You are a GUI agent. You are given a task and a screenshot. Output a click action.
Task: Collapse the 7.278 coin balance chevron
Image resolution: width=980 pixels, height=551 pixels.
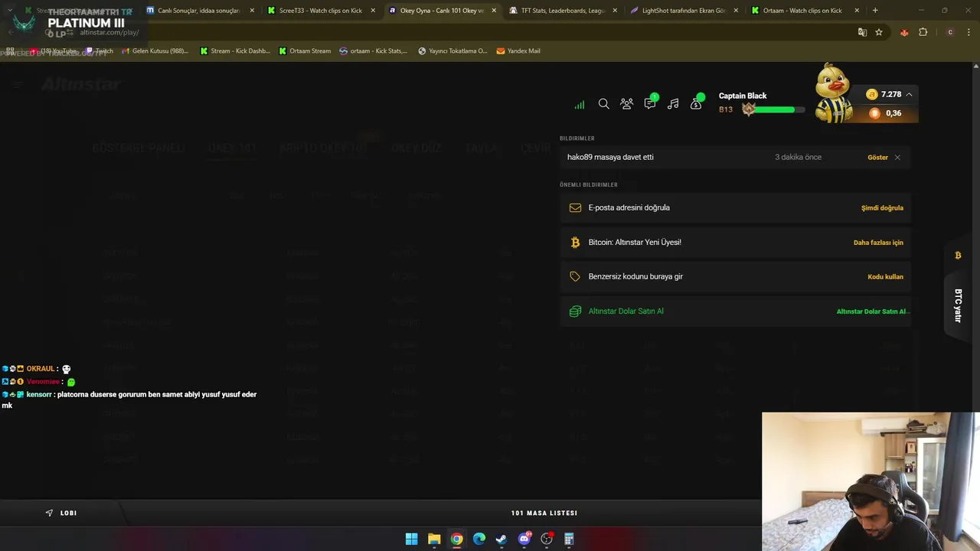[x=909, y=94]
